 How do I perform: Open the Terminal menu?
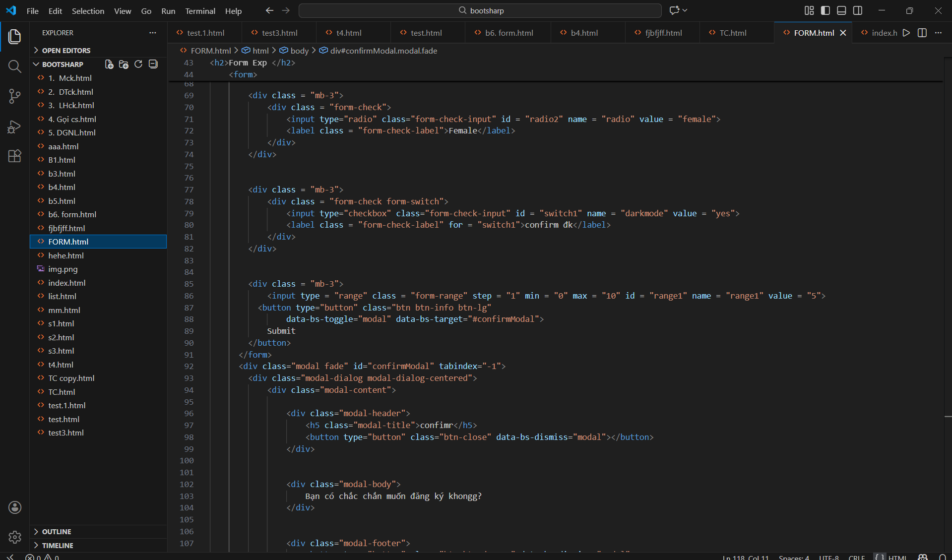pos(200,11)
